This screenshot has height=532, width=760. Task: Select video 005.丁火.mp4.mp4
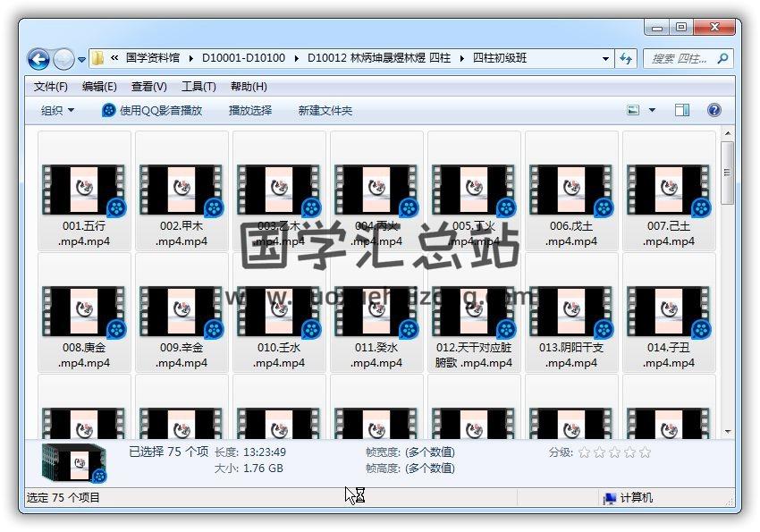pos(474,191)
